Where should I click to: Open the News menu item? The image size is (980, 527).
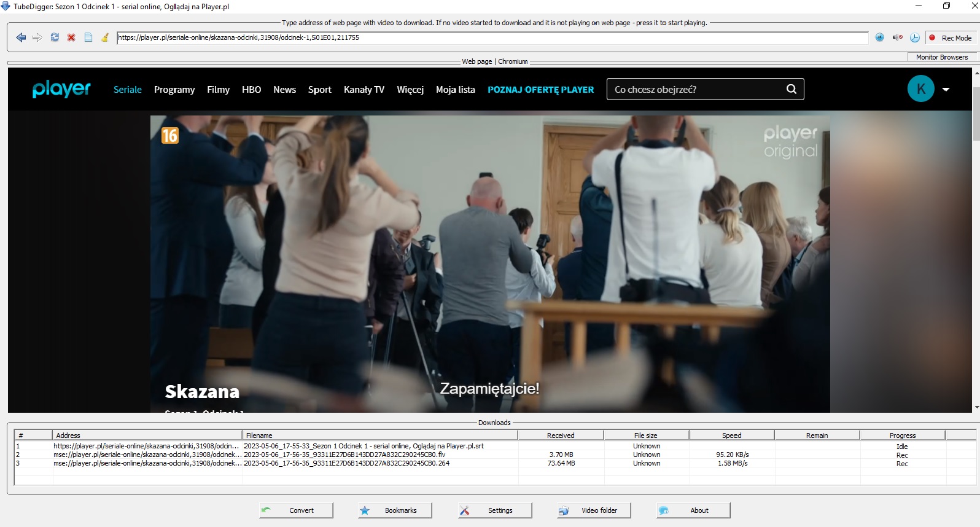click(x=285, y=90)
